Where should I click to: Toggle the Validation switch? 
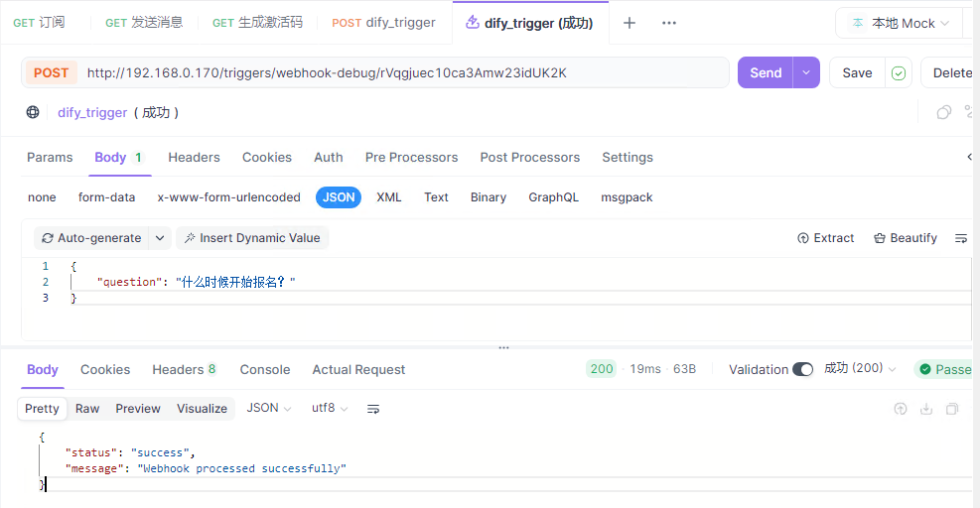(x=802, y=369)
